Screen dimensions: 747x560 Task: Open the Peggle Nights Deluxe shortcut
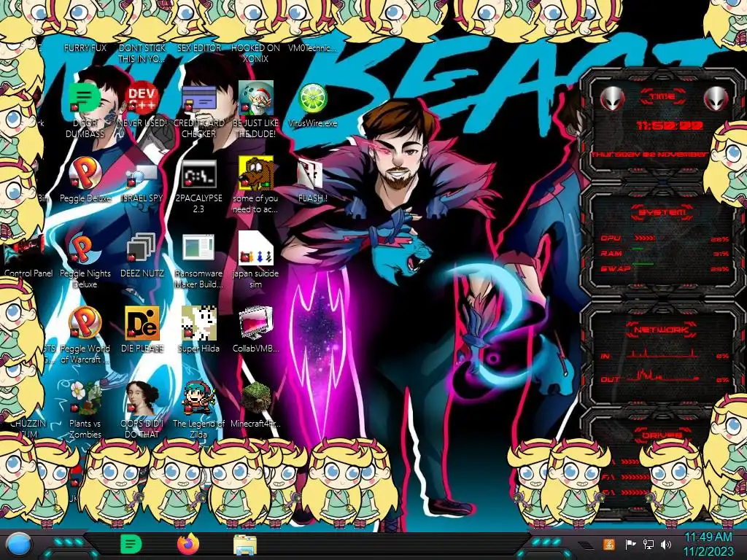[x=85, y=249]
